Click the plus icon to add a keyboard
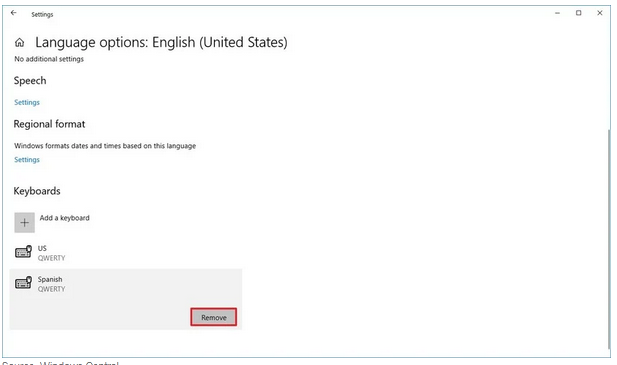Viewport: 617px width, 365px height. click(x=24, y=223)
